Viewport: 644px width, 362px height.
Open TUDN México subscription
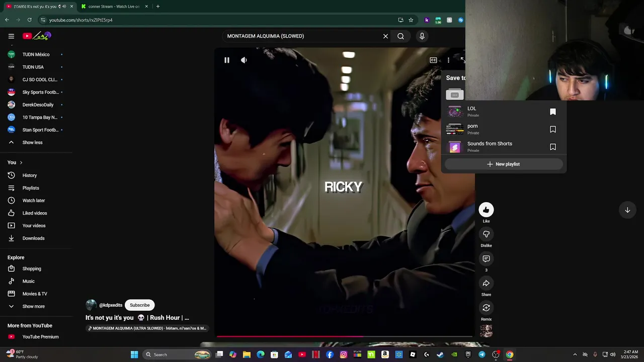coord(35,54)
